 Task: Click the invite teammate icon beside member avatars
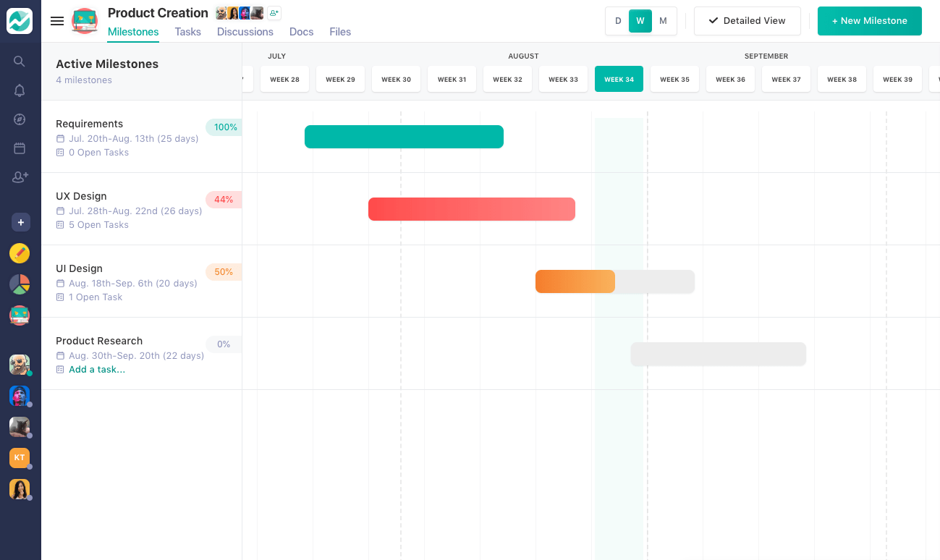[x=274, y=13]
